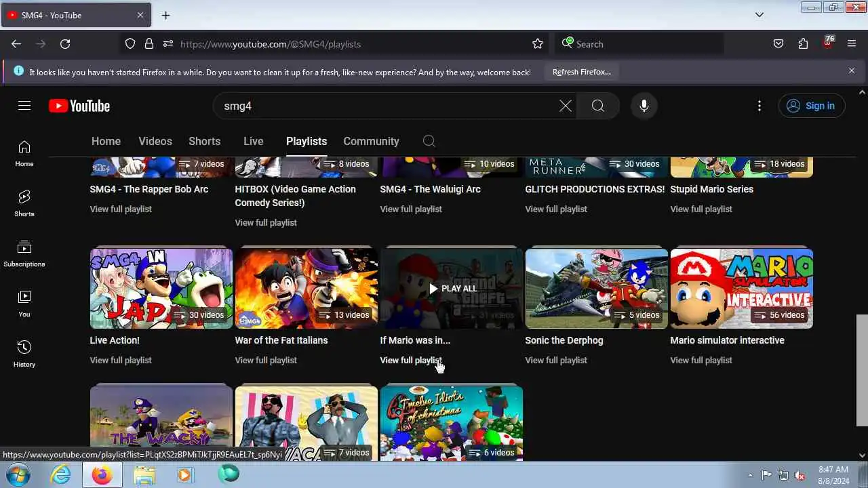Bookmark this page with the star

pos(538,44)
